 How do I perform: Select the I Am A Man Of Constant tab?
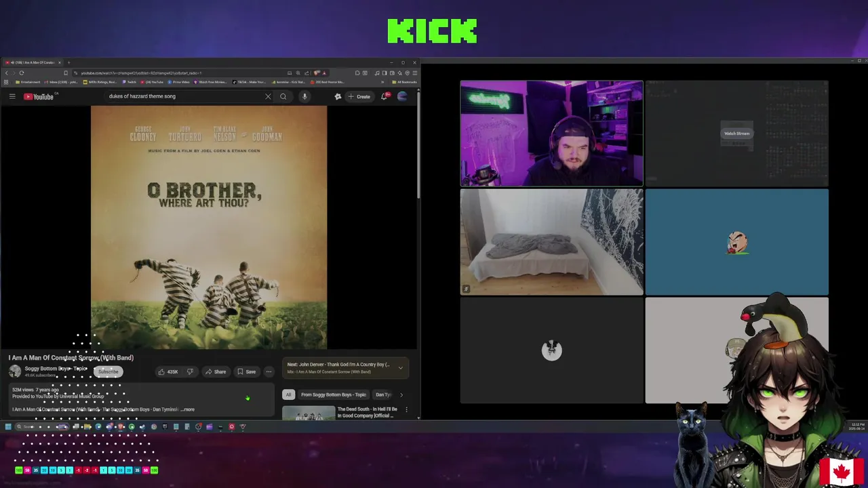tap(33, 62)
